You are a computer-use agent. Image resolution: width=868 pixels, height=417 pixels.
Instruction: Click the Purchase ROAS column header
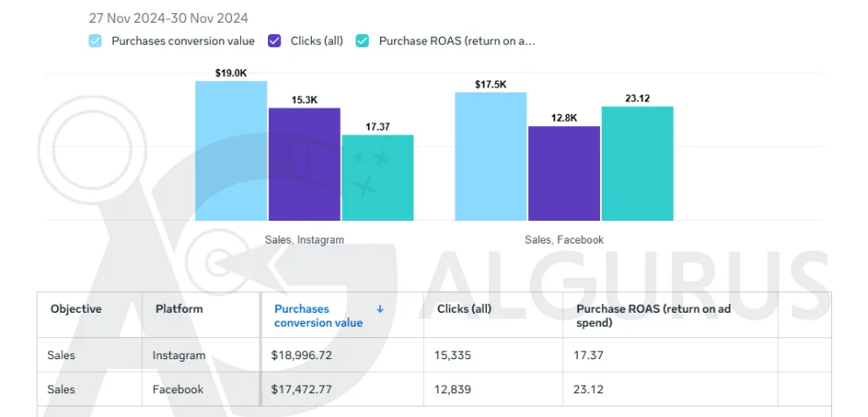coord(653,315)
